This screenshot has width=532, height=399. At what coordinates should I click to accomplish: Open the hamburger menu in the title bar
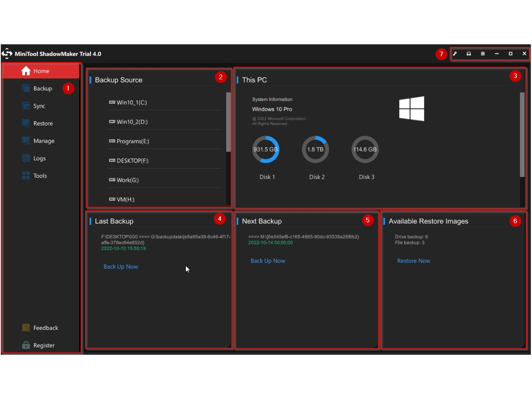[483, 54]
